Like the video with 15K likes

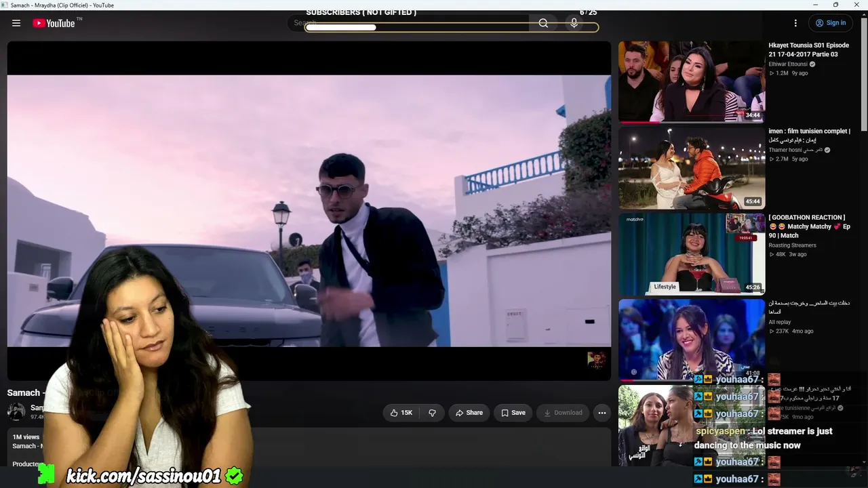pyautogui.click(x=401, y=413)
